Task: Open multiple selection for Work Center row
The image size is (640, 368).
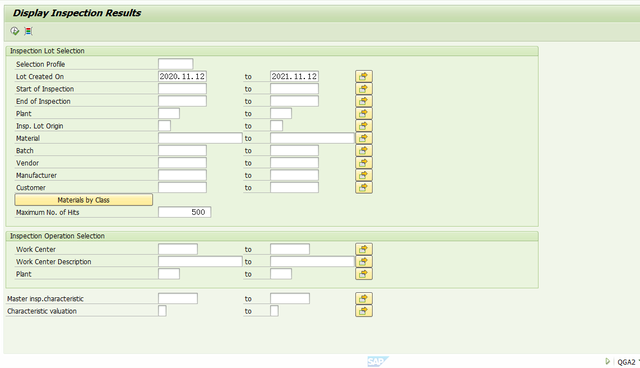Action: pos(364,249)
